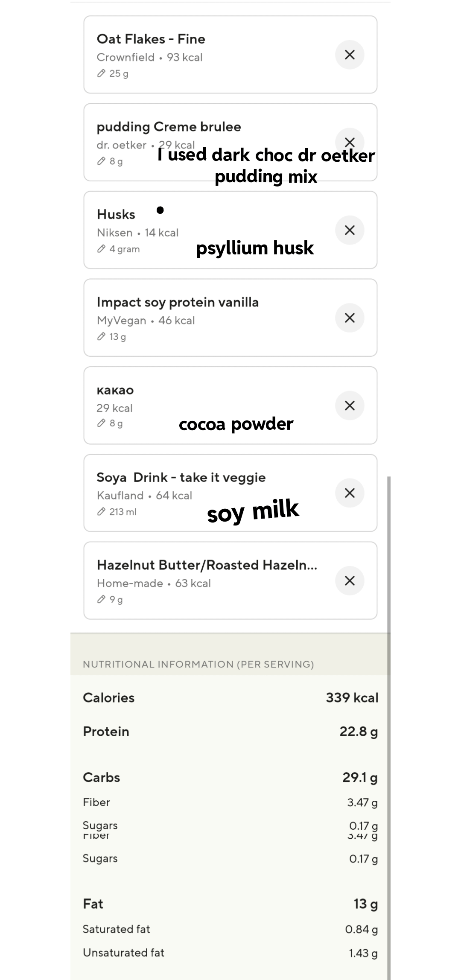
Task: Edit the 4 gram Husks amount
Action: (x=119, y=249)
